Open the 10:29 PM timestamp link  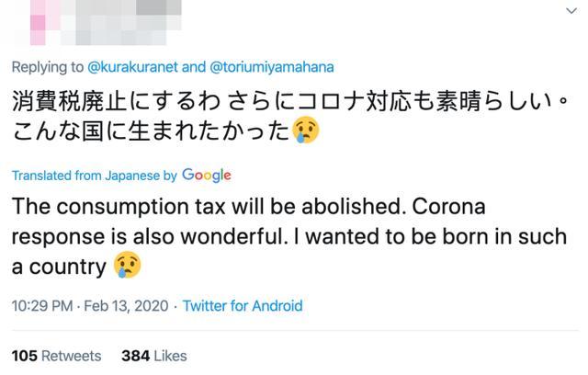point(40,306)
